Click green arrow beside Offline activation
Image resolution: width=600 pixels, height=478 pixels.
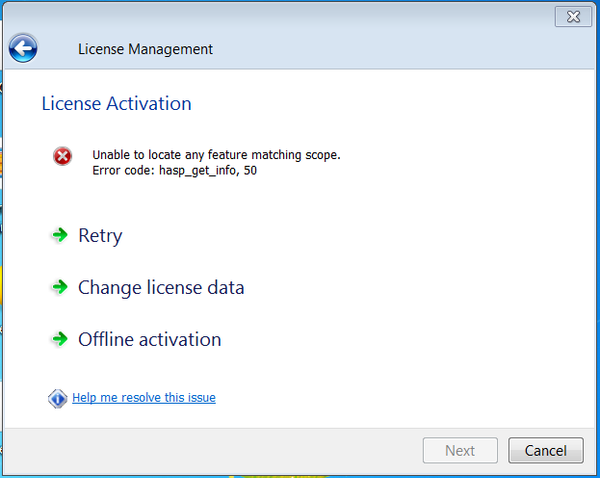pyautogui.click(x=59, y=339)
